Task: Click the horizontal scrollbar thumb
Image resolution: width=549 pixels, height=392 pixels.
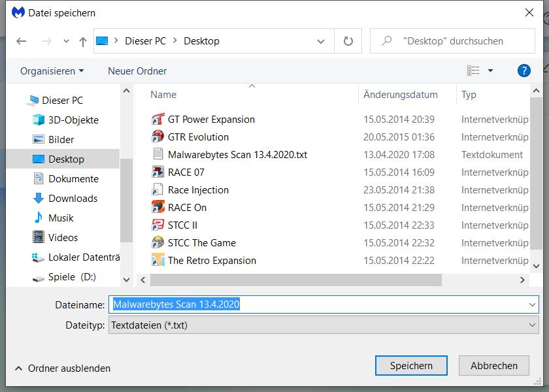Action: point(296,280)
